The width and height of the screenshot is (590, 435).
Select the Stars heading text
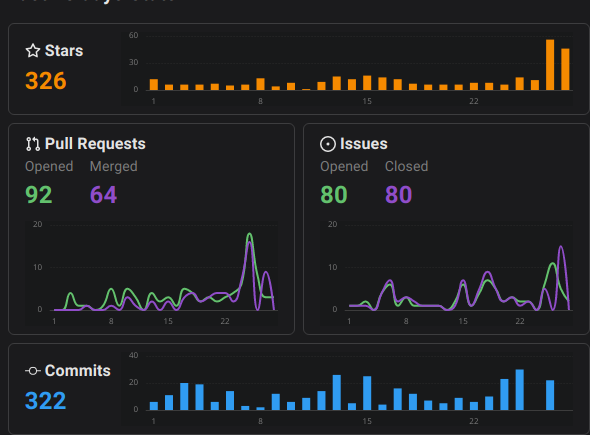(x=64, y=50)
